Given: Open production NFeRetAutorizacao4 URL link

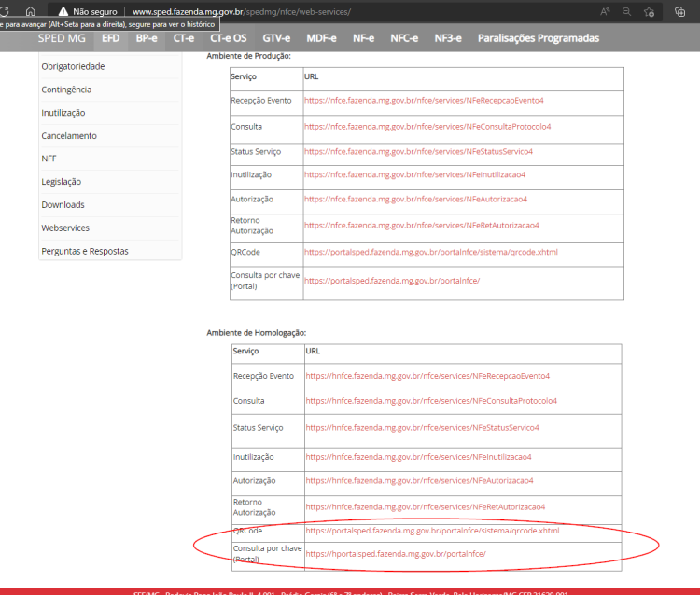Looking at the screenshot, I should pos(422,226).
